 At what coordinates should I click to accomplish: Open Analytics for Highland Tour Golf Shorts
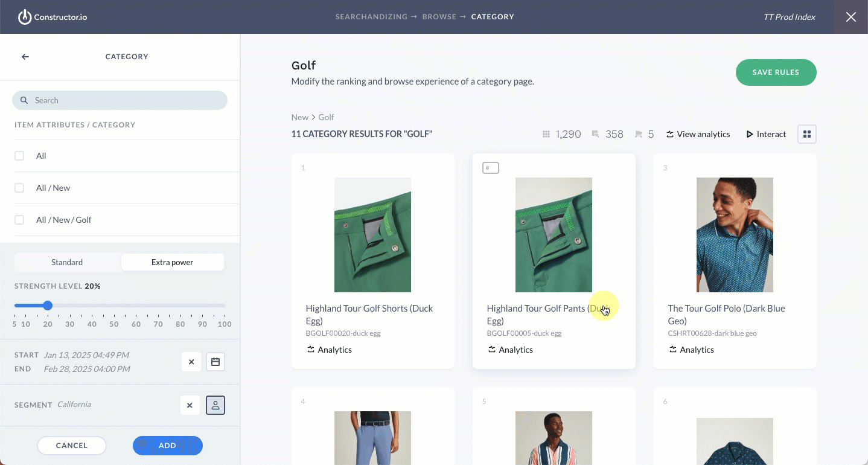click(330, 350)
